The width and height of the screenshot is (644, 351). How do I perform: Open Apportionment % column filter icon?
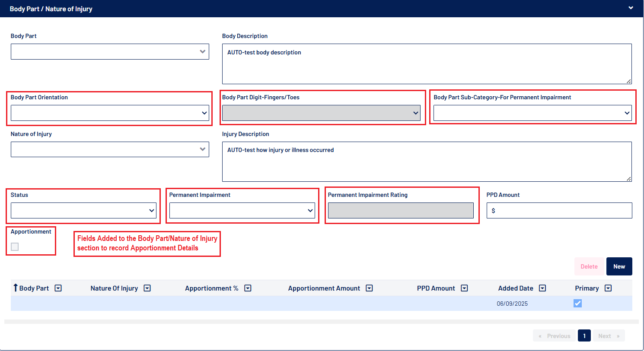click(248, 288)
